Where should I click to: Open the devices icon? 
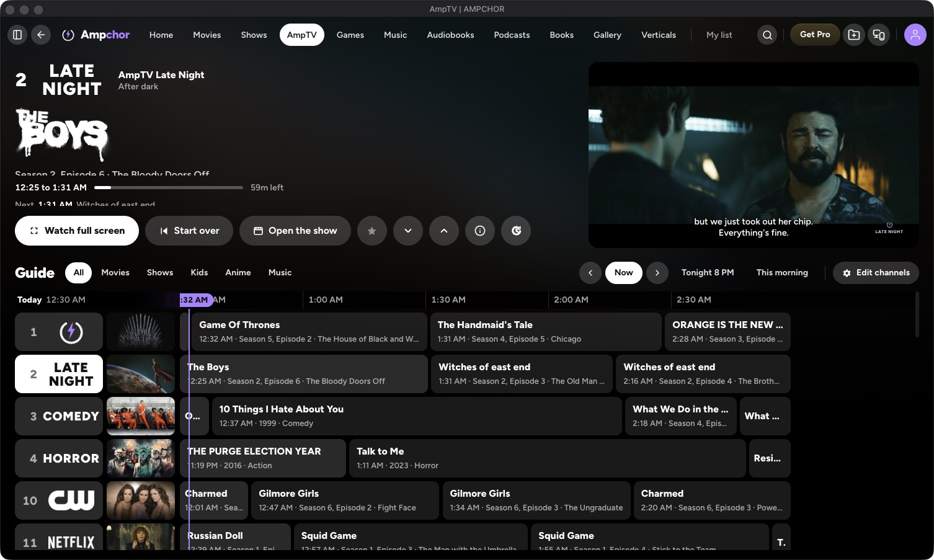(879, 35)
